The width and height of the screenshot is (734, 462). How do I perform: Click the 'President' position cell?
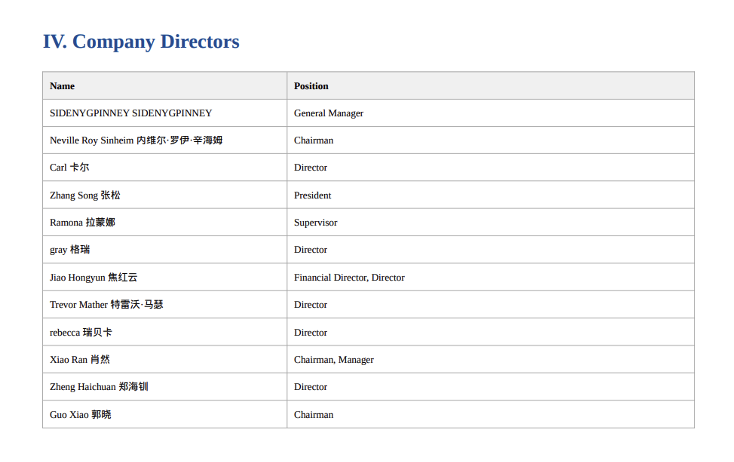[x=312, y=195]
